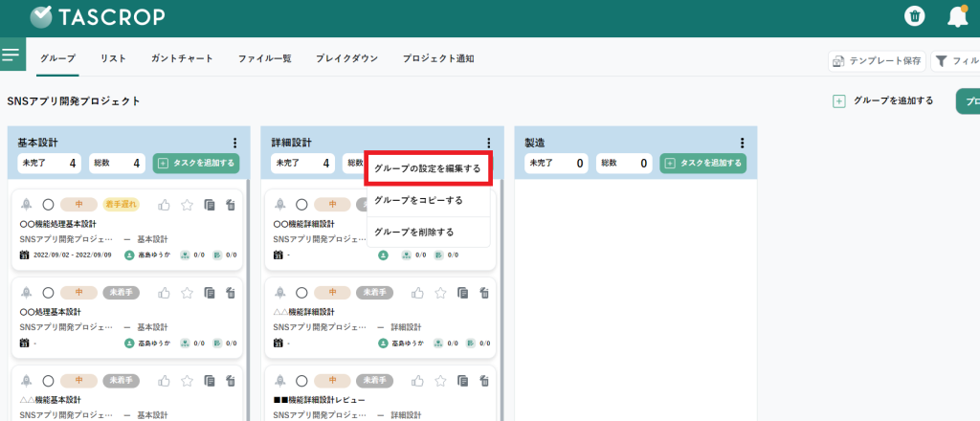Select the グループ tab
The height and width of the screenshot is (421, 980).
tap(57, 58)
